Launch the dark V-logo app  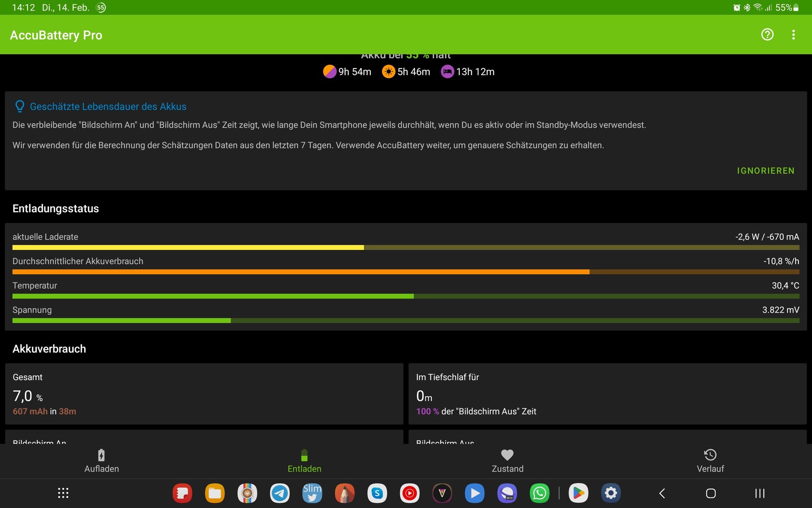click(x=442, y=493)
